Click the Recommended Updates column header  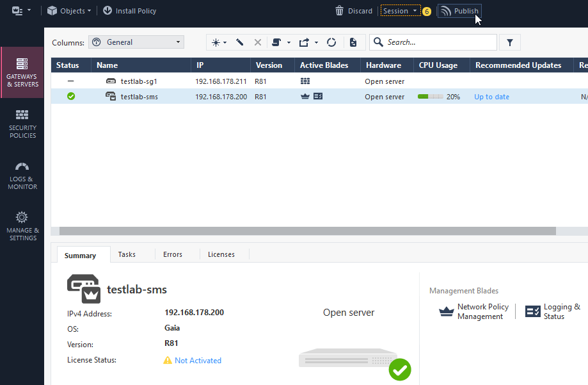pos(521,65)
